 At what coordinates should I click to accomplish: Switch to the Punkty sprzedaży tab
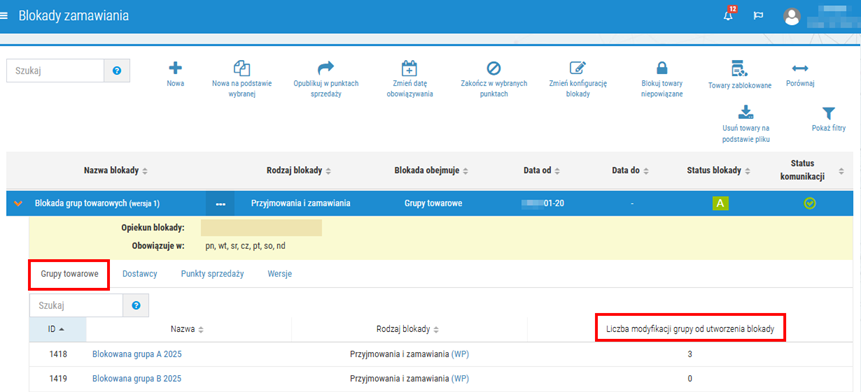[212, 274]
